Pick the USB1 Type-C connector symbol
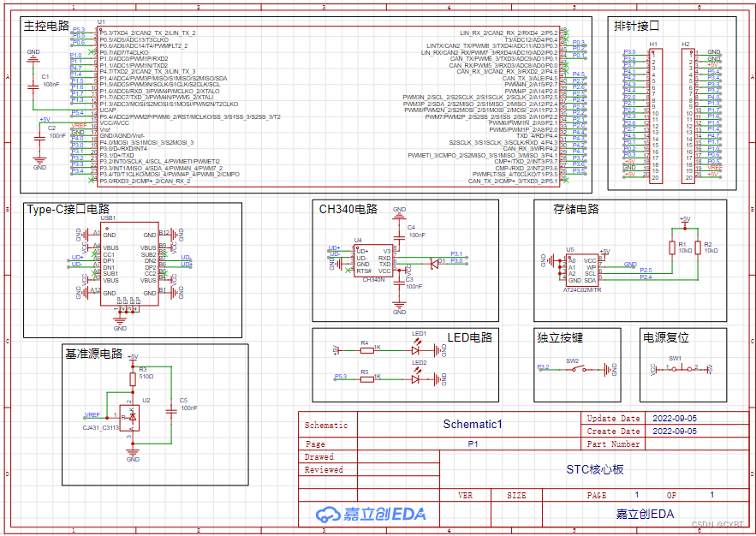Screen dimensions: 756x536 pyautogui.click(x=129, y=264)
